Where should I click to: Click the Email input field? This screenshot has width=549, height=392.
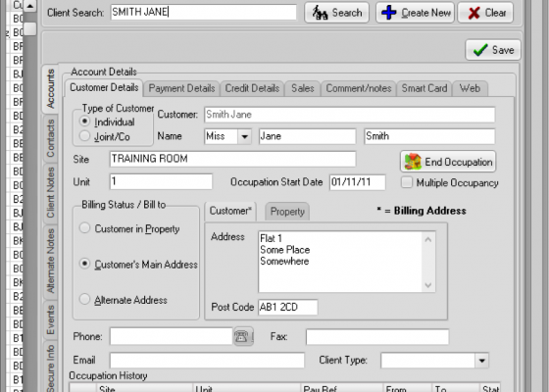pyautogui.click(x=207, y=361)
